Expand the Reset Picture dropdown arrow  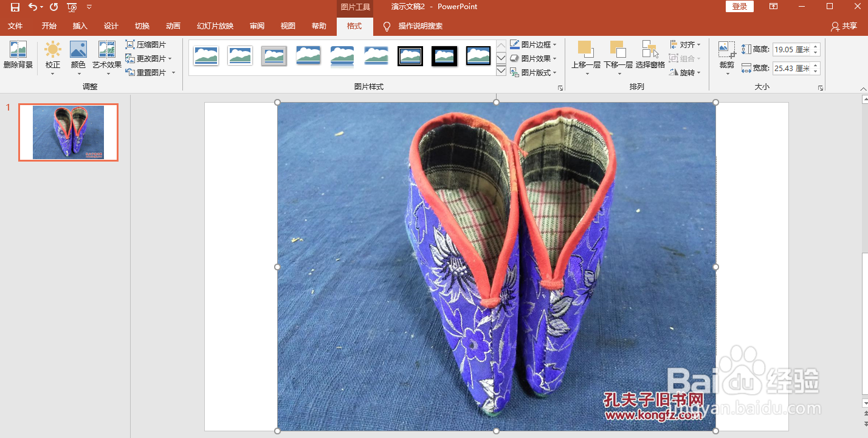pos(173,73)
